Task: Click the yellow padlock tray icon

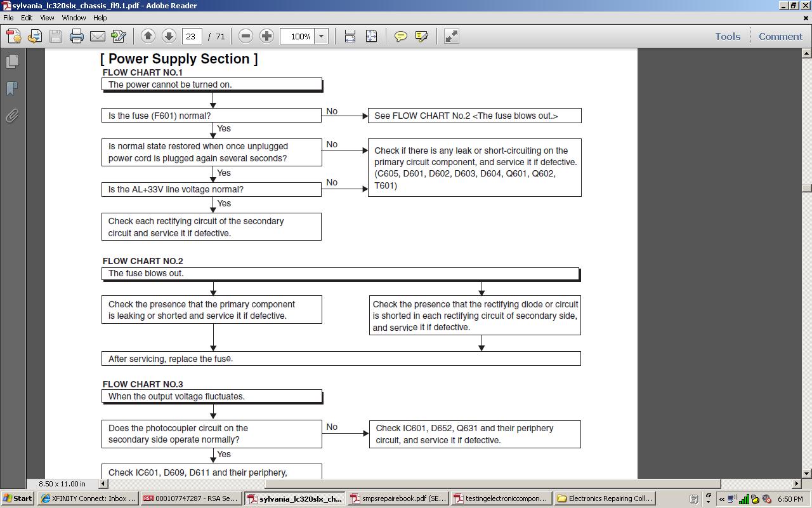Action: (756, 499)
